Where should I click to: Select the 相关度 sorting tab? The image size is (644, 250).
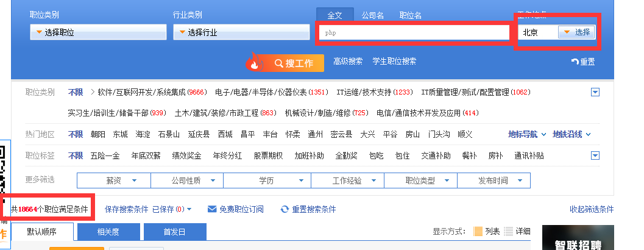pyautogui.click(x=108, y=232)
